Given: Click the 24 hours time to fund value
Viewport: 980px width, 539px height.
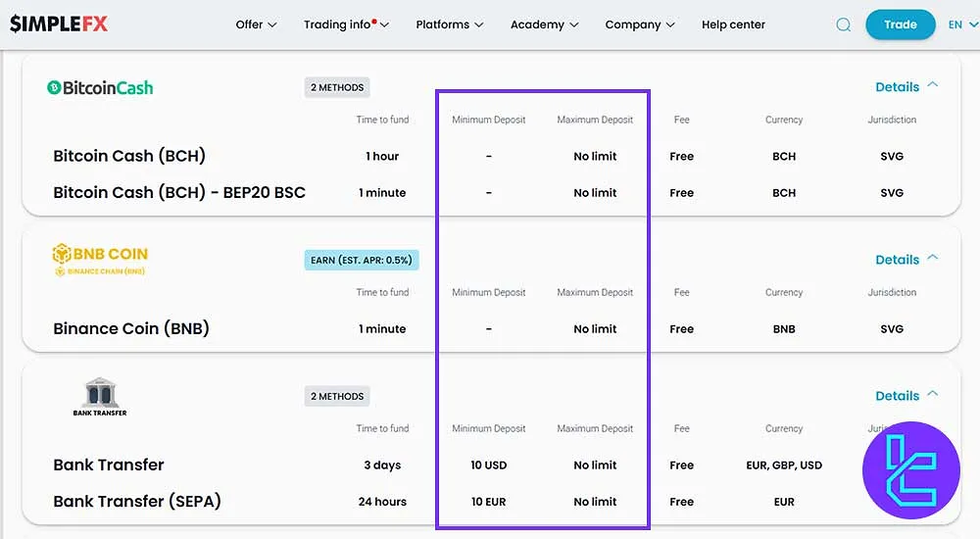Looking at the screenshot, I should 382,502.
